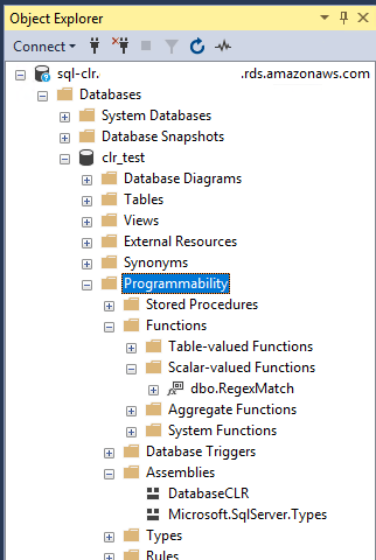Select the Programmability tree label
Image resolution: width=376 pixels, height=560 pixels.
pyautogui.click(x=175, y=284)
